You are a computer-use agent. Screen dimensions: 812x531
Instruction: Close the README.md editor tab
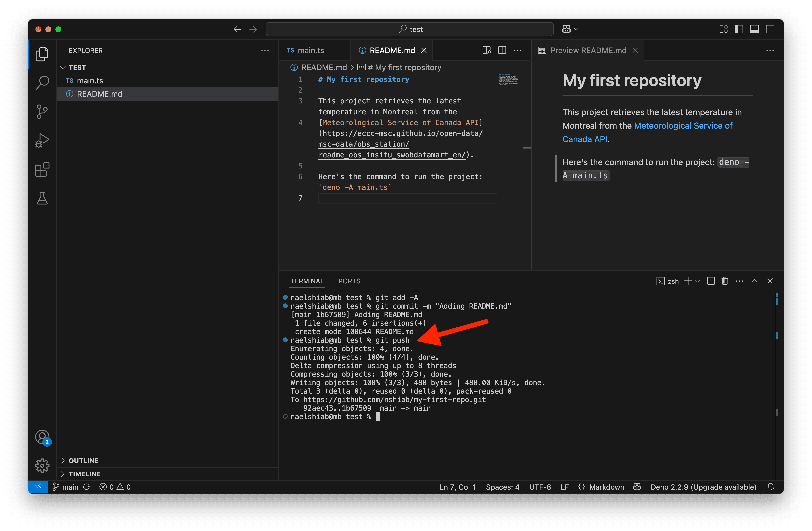click(x=424, y=50)
